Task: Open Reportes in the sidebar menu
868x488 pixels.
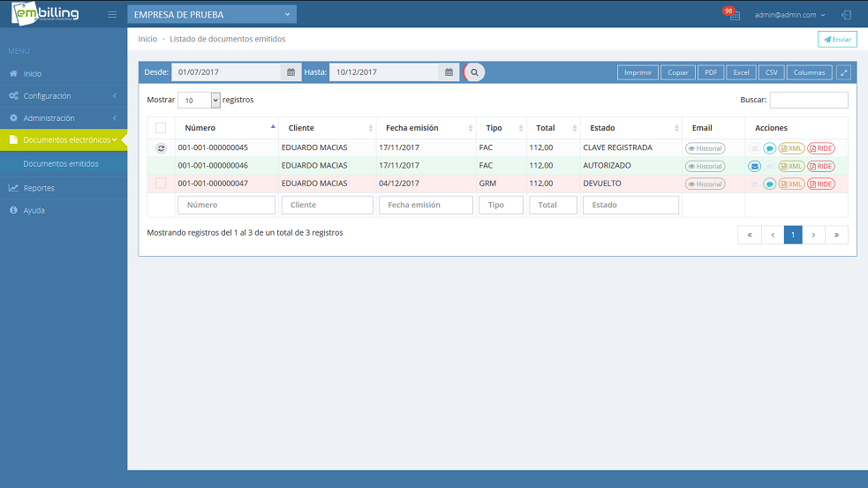Action: tap(39, 188)
